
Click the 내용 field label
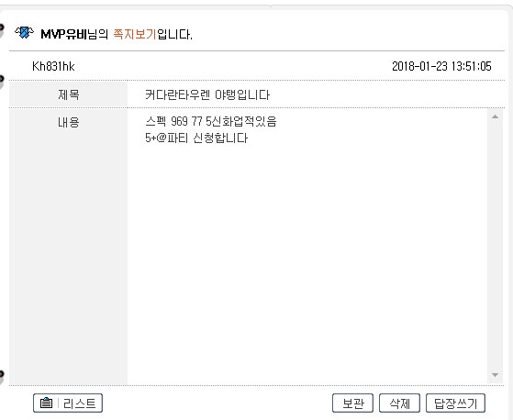(x=69, y=122)
